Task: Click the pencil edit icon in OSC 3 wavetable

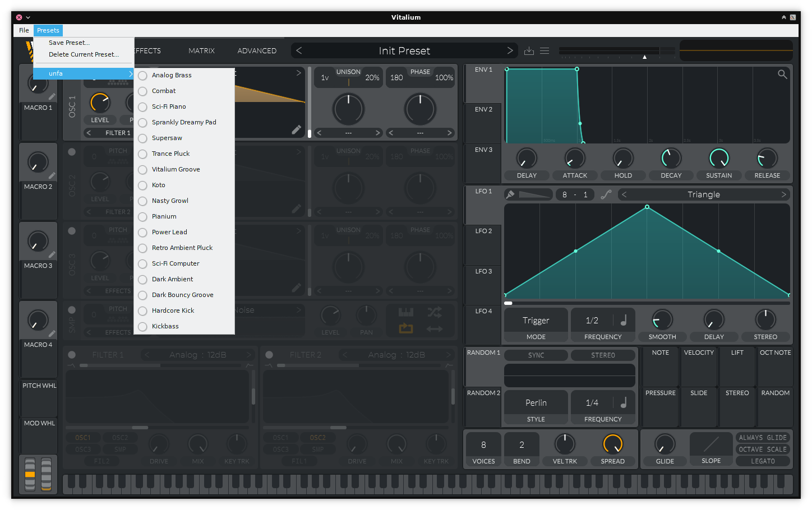Action: (x=296, y=288)
